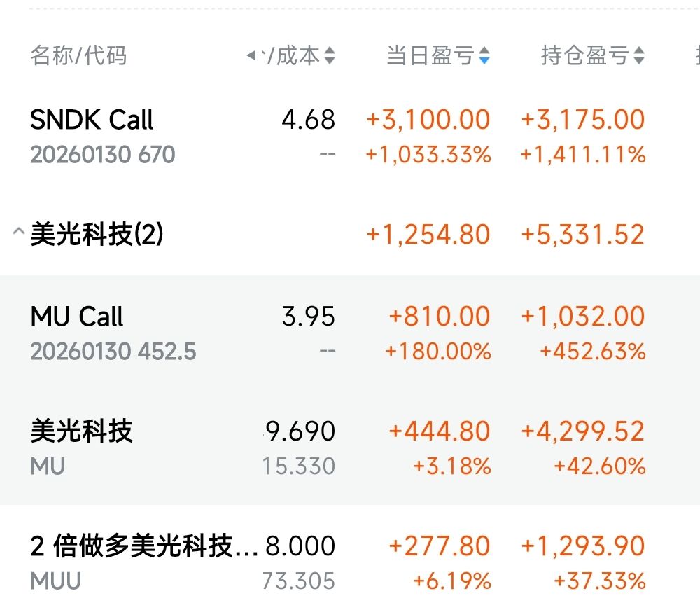Screen dimensions: 700x610
Task: Tap MU Call holding profit +1,032.00
Action: click(582, 317)
